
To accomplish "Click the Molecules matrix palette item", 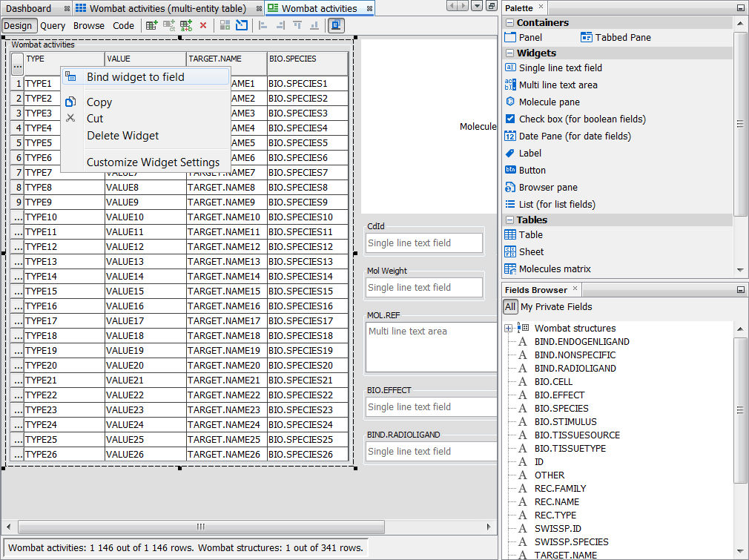I will (555, 269).
